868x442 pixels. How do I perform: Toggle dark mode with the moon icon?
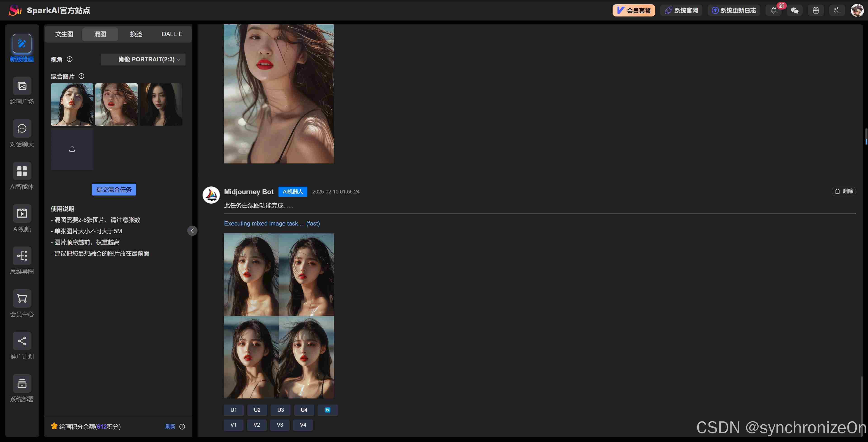837,10
